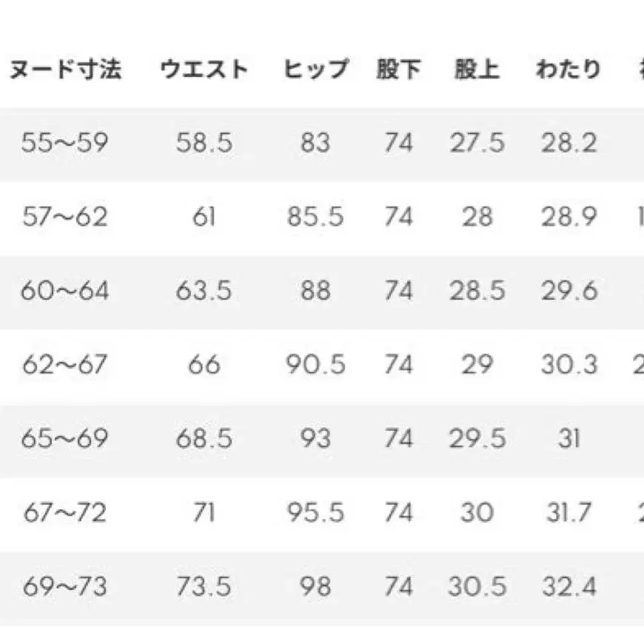Click the 57~62 size range cell
The width and height of the screenshot is (644, 644).
coord(65,217)
